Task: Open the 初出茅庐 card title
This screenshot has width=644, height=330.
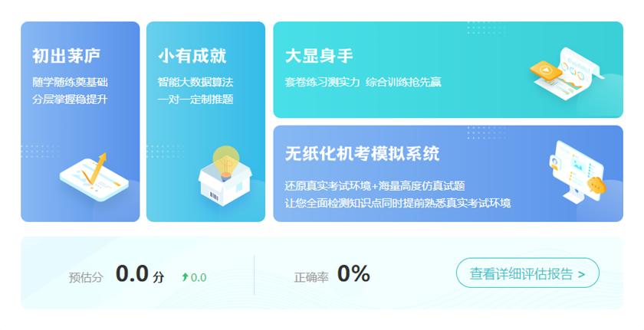Action: (x=66, y=56)
